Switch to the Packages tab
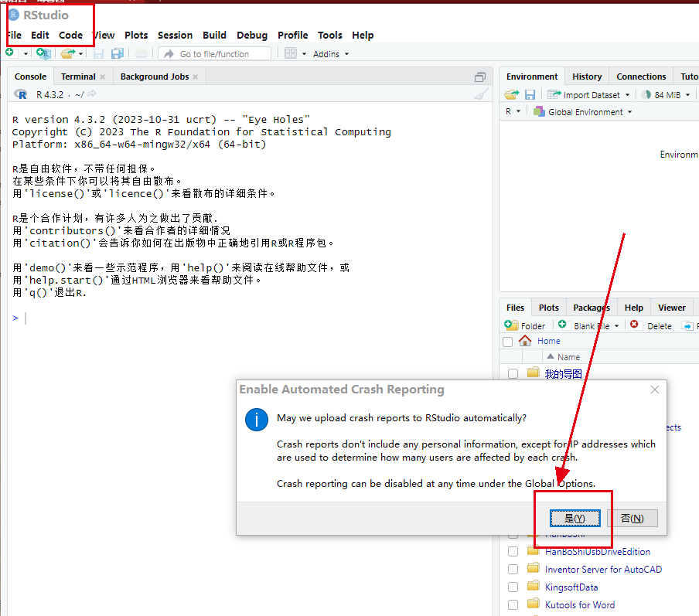699x616 pixels. [592, 308]
